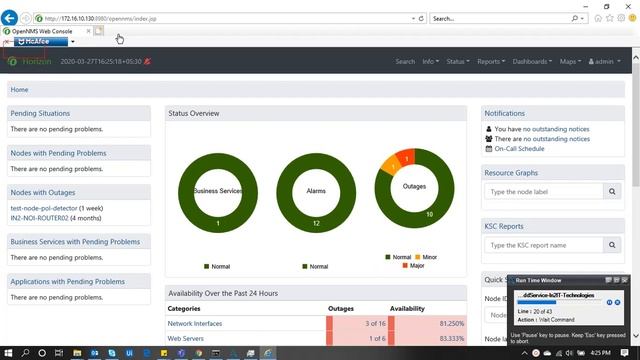Click the search magnifier in browser search box
The height and width of the screenshot is (360, 640).
click(574, 18)
